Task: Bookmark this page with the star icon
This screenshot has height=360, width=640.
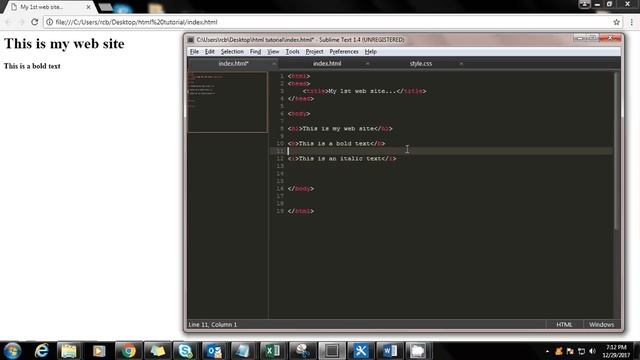Action: point(616,22)
